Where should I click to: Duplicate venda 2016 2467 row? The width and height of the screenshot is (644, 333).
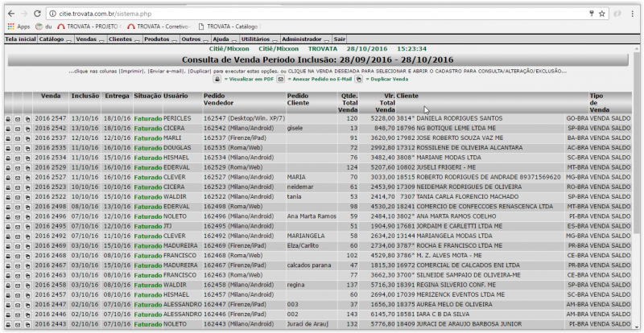click(27, 266)
